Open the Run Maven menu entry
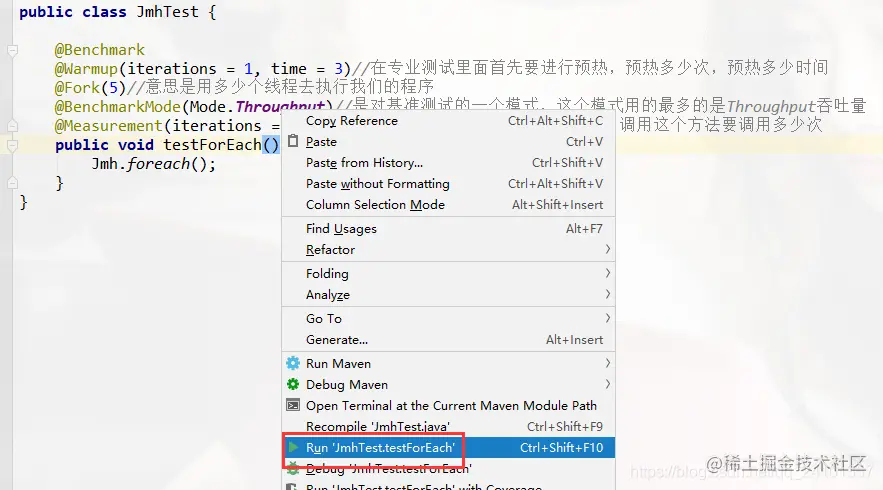The height and width of the screenshot is (490, 883). (x=448, y=364)
